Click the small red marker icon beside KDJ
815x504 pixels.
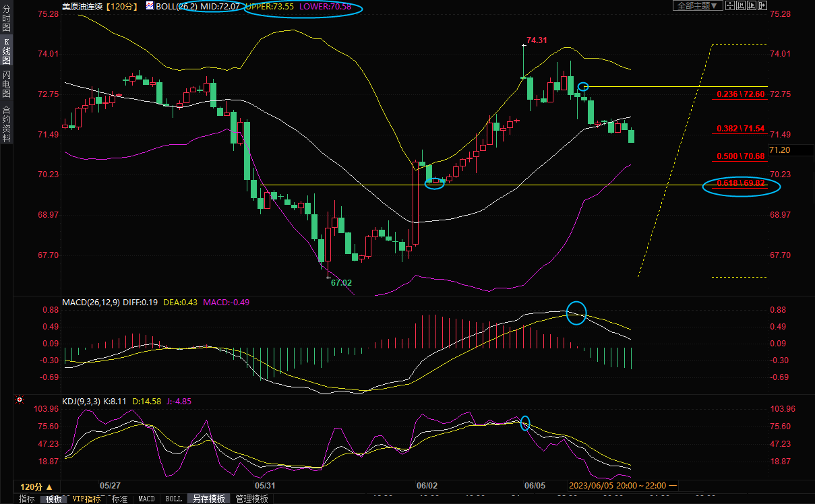(20, 400)
